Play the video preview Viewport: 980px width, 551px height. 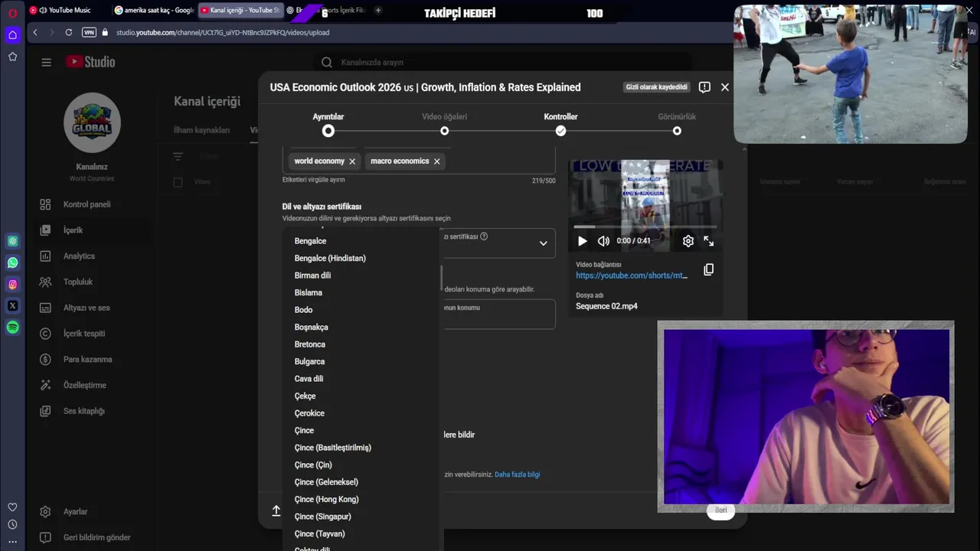pos(582,241)
